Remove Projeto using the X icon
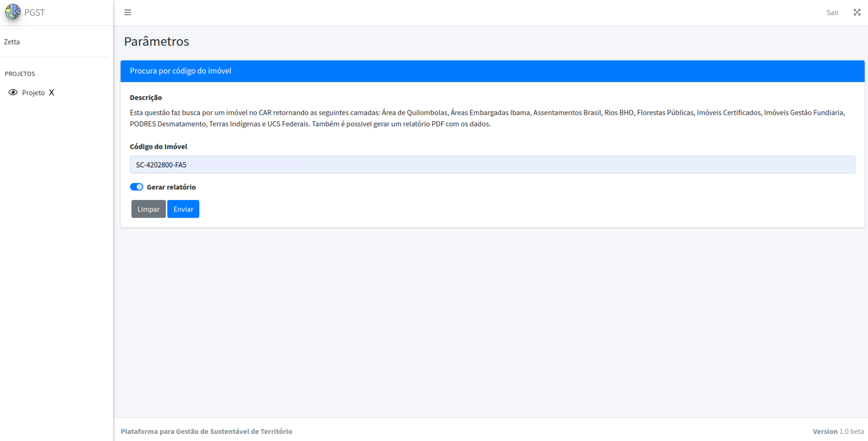The image size is (868, 441). [52, 93]
